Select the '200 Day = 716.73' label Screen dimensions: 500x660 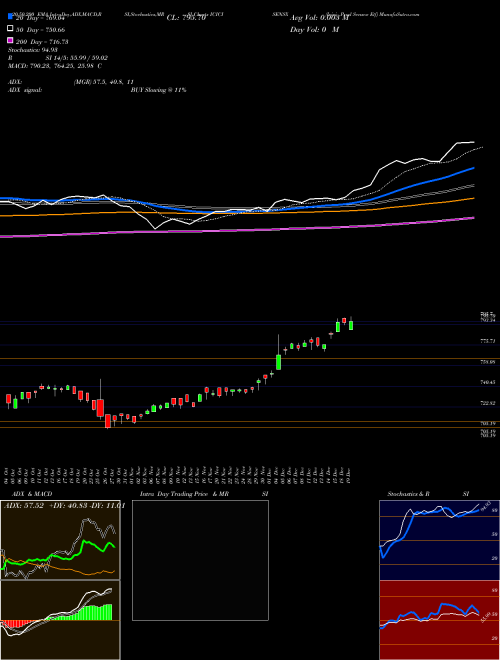click(x=42, y=42)
